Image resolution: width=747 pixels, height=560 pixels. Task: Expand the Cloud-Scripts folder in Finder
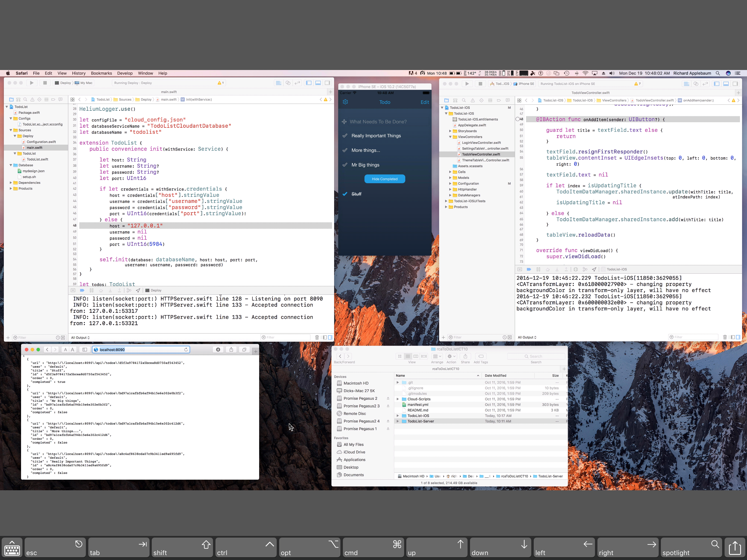(398, 399)
